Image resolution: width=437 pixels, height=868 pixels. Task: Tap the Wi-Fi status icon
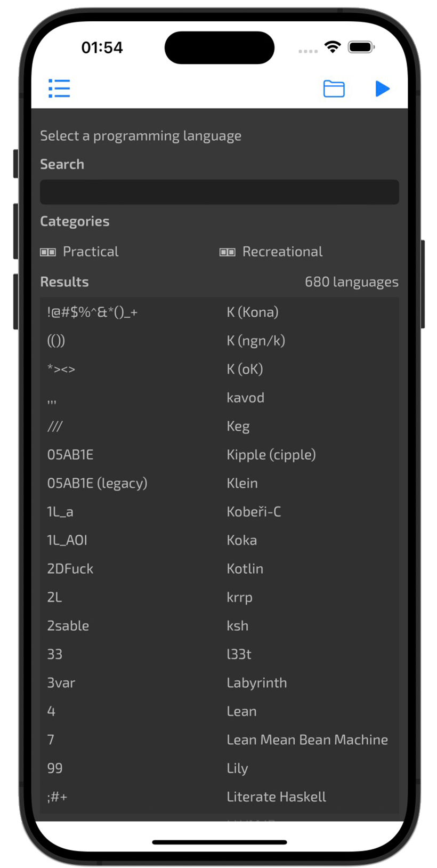(333, 47)
